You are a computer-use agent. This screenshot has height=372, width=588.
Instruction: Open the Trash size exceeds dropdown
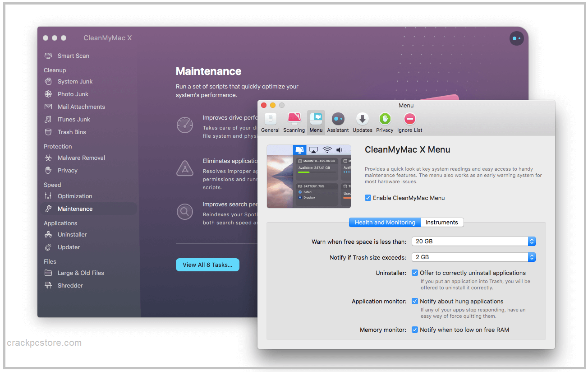point(473,257)
